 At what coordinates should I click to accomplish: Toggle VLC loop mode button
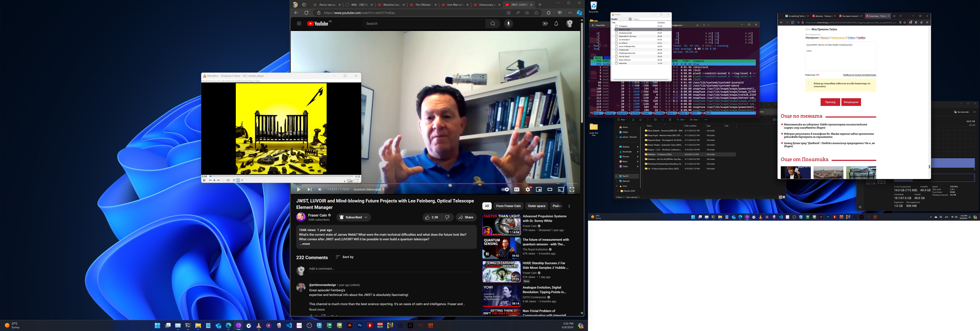238,180
